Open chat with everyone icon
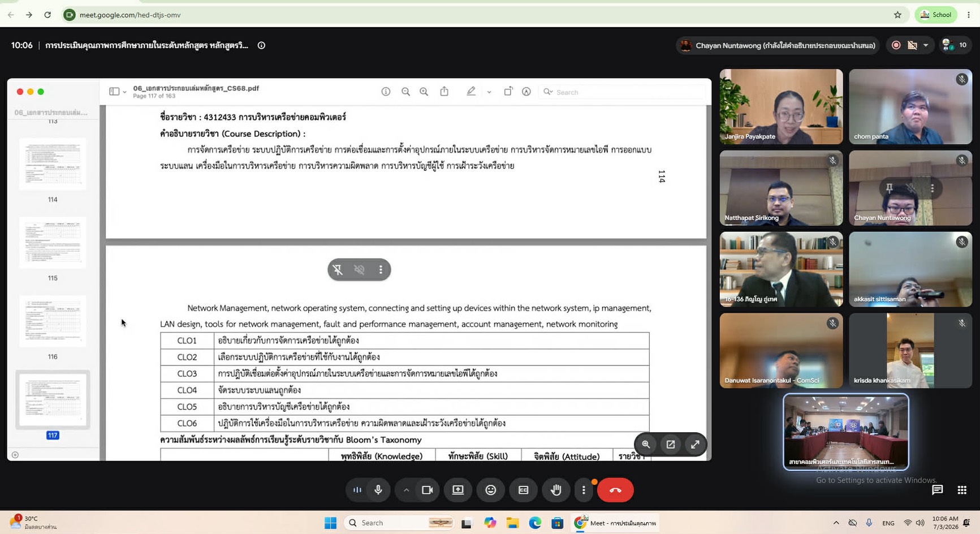Viewport: 980px width, 534px height. click(x=938, y=490)
